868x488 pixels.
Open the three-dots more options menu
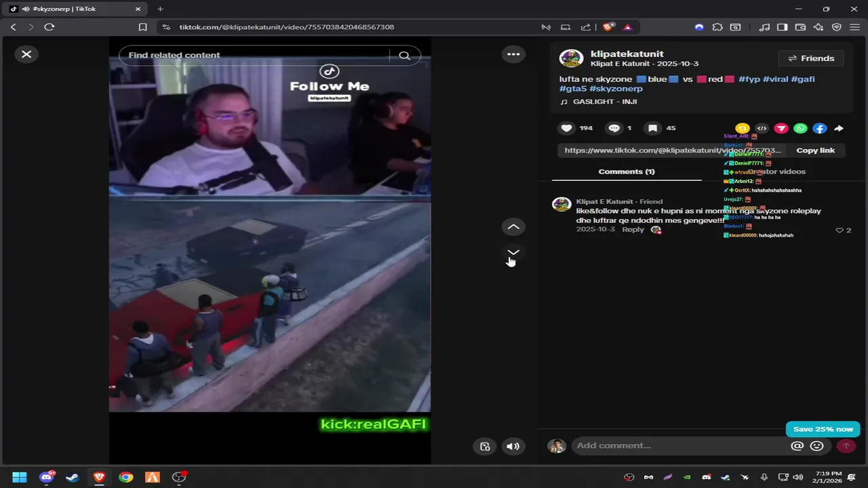513,54
